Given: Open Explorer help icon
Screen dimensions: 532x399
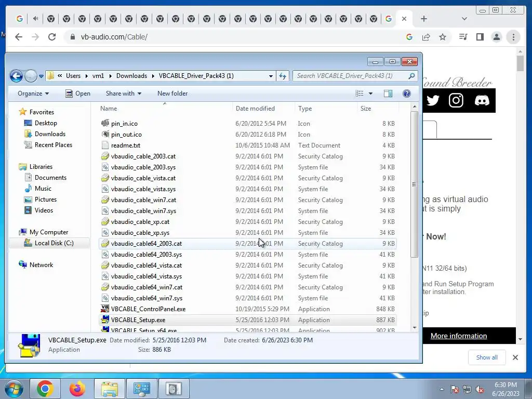Looking at the screenshot, I should [406, 94].
